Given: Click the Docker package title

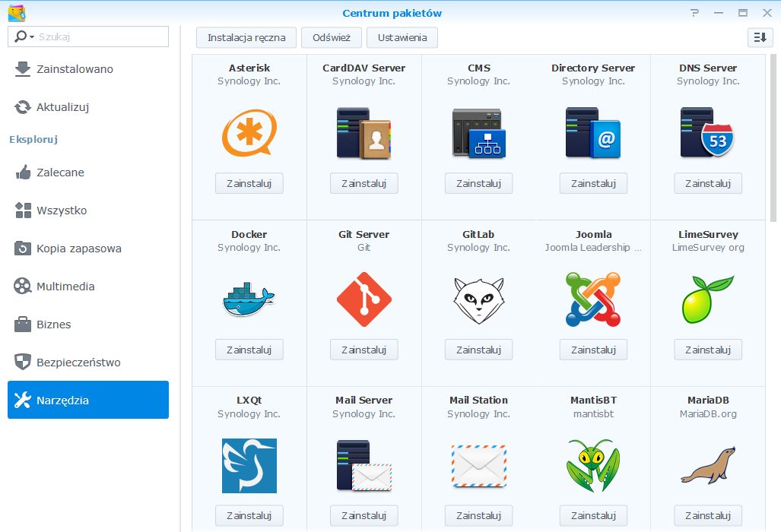Looking at the screenshot, I should [249, 234].
